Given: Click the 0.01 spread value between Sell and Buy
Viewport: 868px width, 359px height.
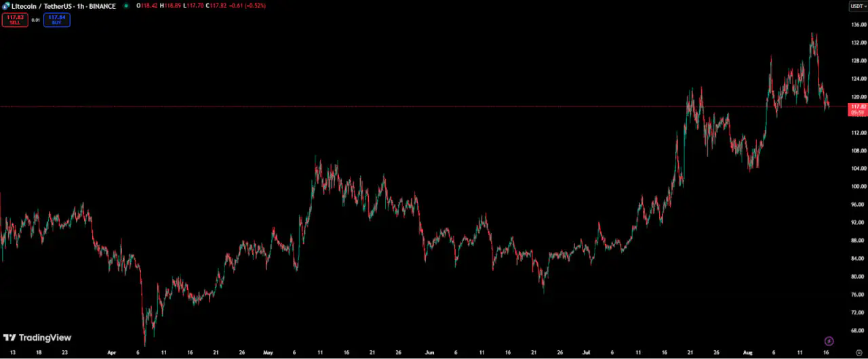Looking at the screenshot, I should (x=36, y=20).
